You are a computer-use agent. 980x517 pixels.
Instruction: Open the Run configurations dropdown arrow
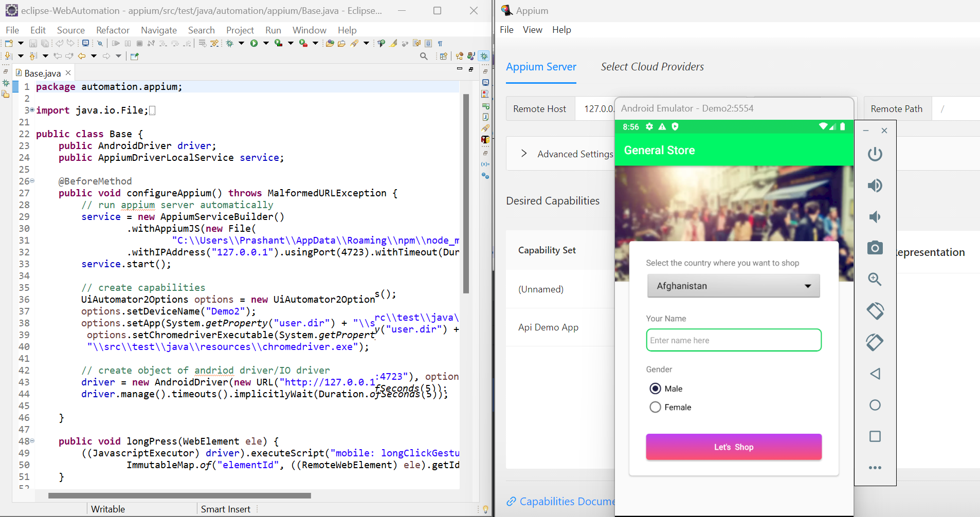point(266,43)
